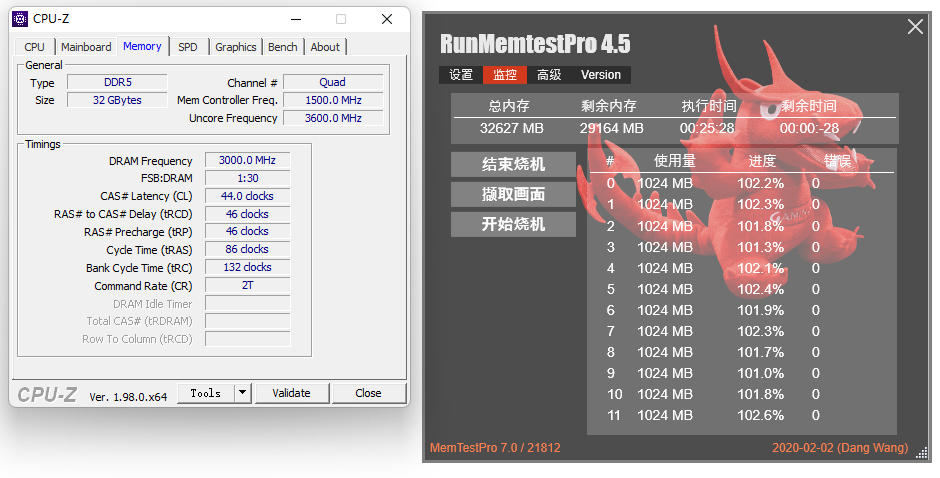
Task: Click the CPU-Z app icon in title bar
Action: [20, 19]
